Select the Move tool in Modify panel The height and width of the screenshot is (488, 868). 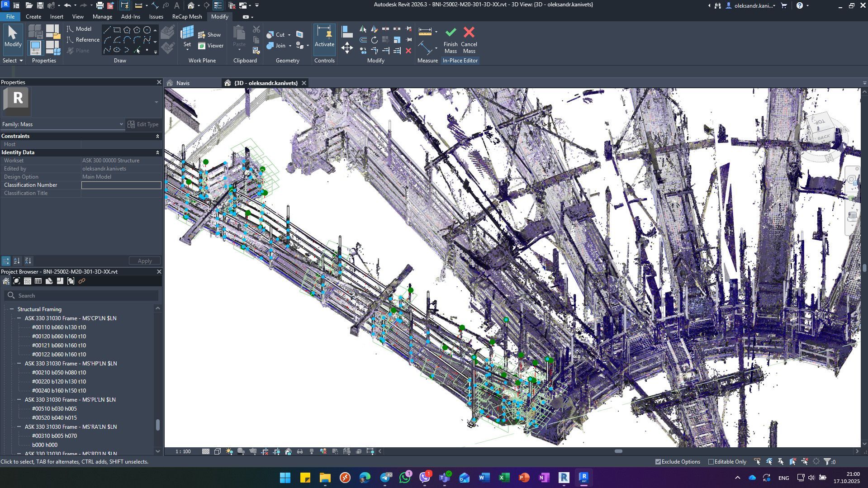tap(347, 48)
